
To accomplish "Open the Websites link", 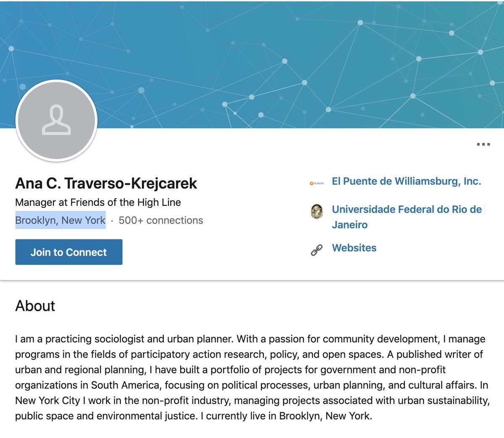I will tap(354, 248).
